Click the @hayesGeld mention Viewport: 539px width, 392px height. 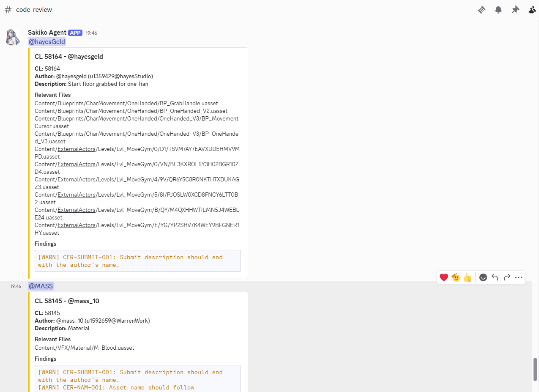pos(47,41)
